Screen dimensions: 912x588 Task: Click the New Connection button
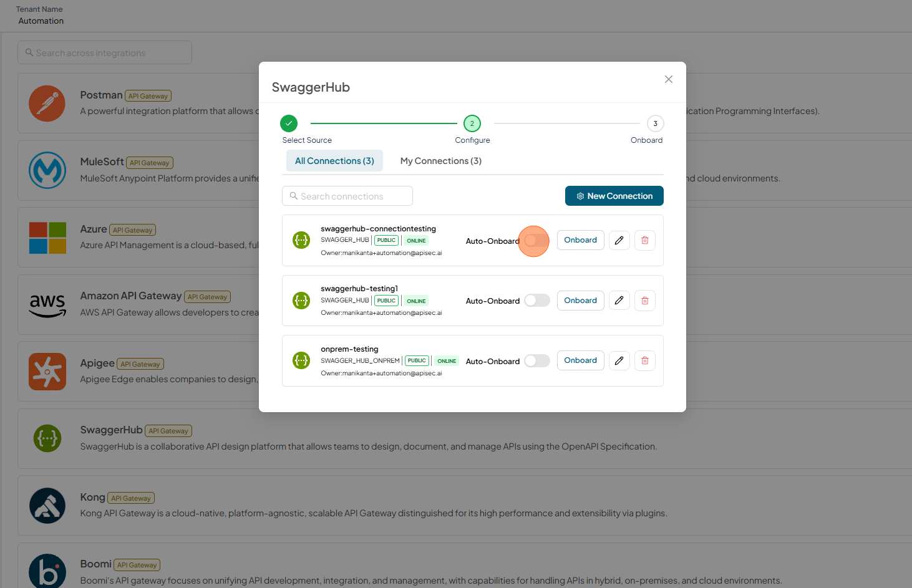pyautogui.click(x=614, y=196)
